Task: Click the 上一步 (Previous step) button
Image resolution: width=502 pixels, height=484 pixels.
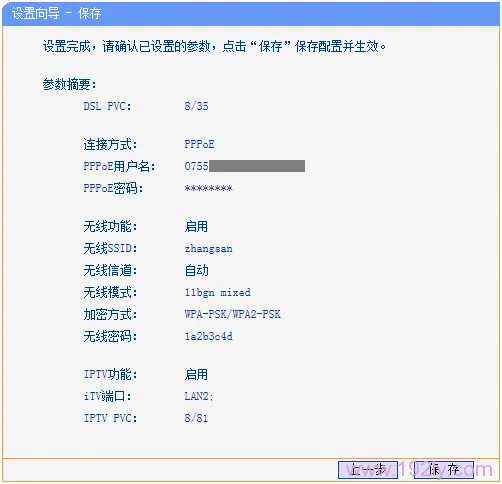Action: pyautogui.click(x=368, y=470)
